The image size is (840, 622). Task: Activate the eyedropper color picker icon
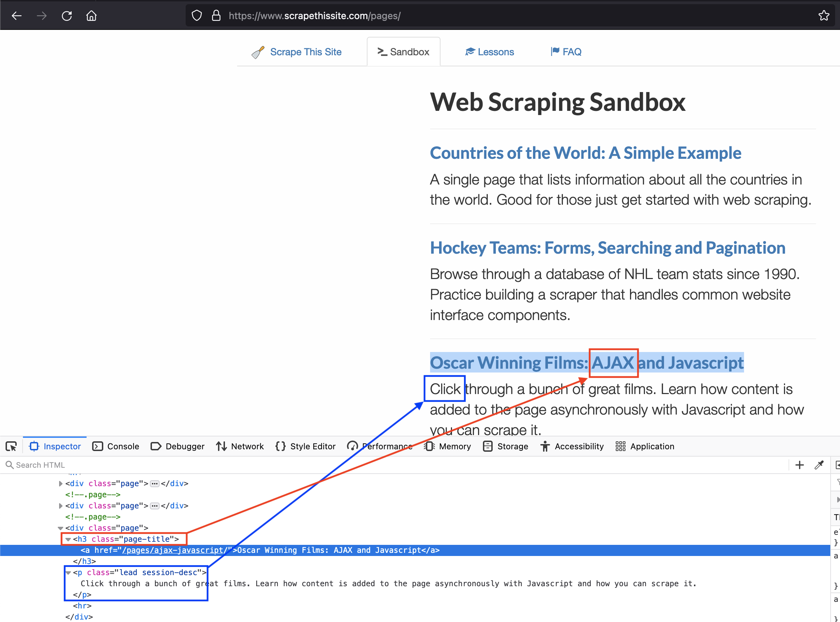pyautogui.click(x=819, y=465)
